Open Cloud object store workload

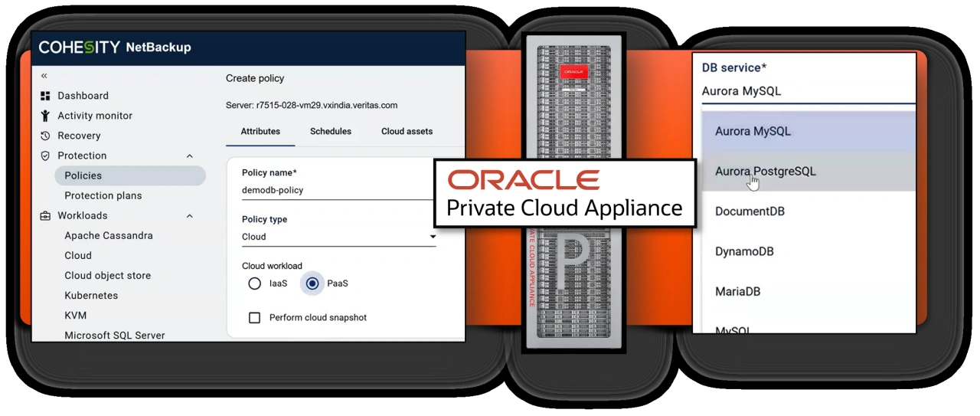[107, 275]
